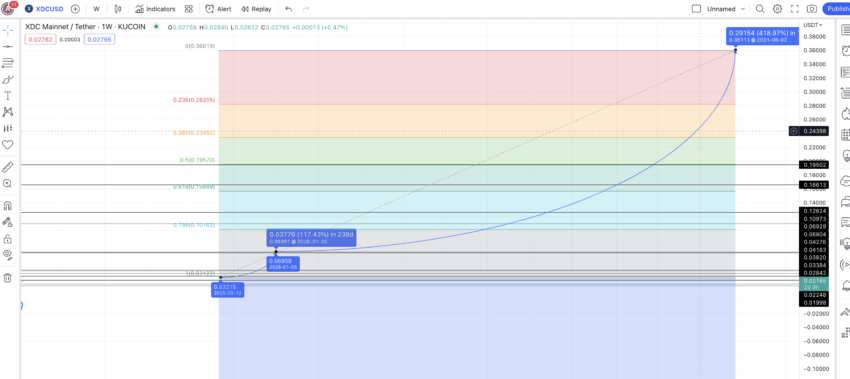Select the 0.236(0.28255) Fibonacci level label
This screenshot has width=850, height=379.
(x=194, y=100)
